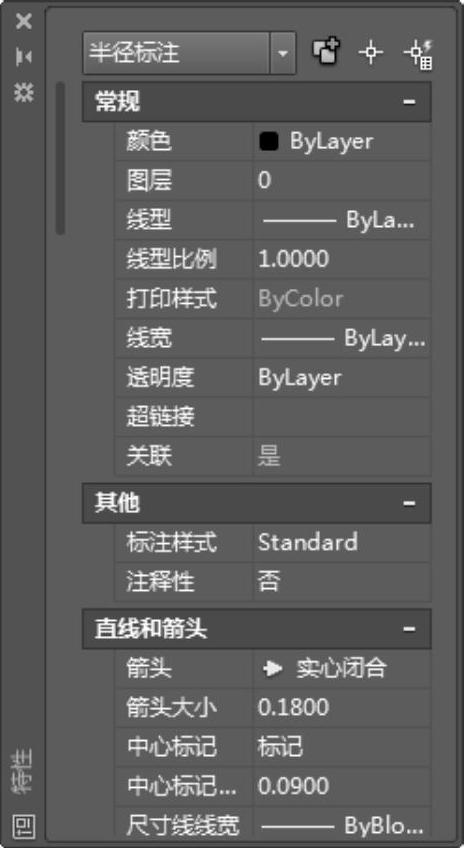
Task: Collapse the 常规 section
Action: pos(409,102)
